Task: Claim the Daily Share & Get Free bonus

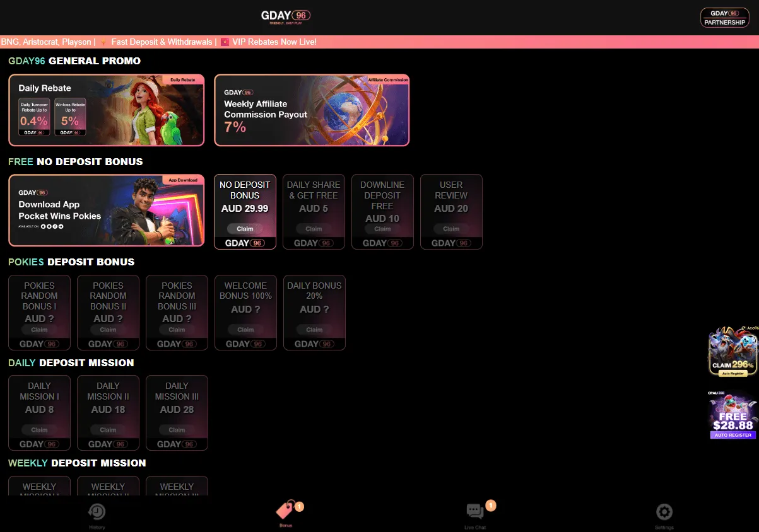Action: 314,229
